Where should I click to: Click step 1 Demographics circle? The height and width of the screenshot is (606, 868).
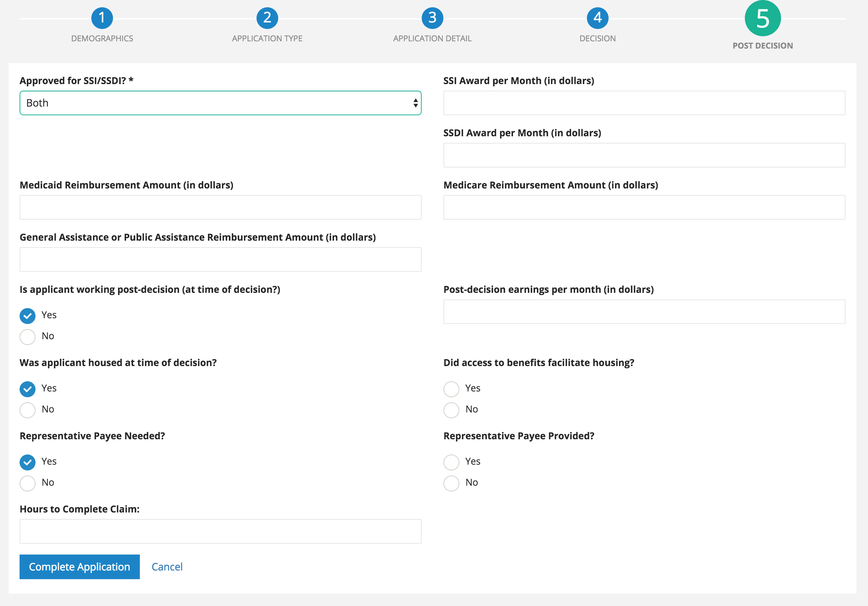click(102, 18)
